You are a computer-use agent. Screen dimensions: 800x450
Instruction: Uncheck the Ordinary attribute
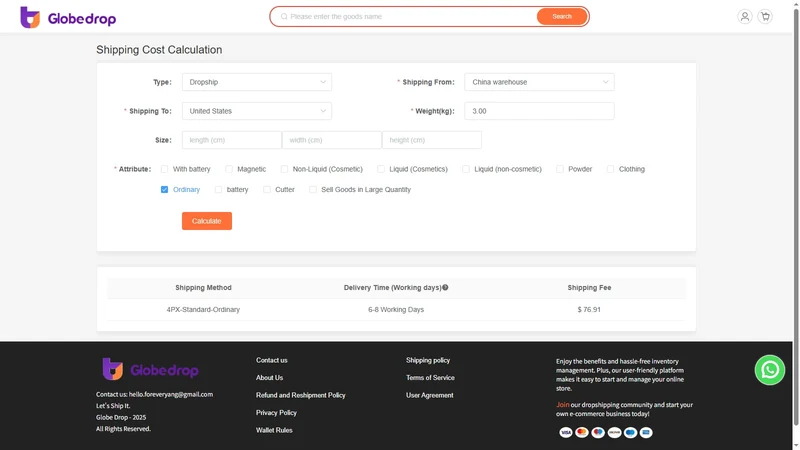coord(164,189)
